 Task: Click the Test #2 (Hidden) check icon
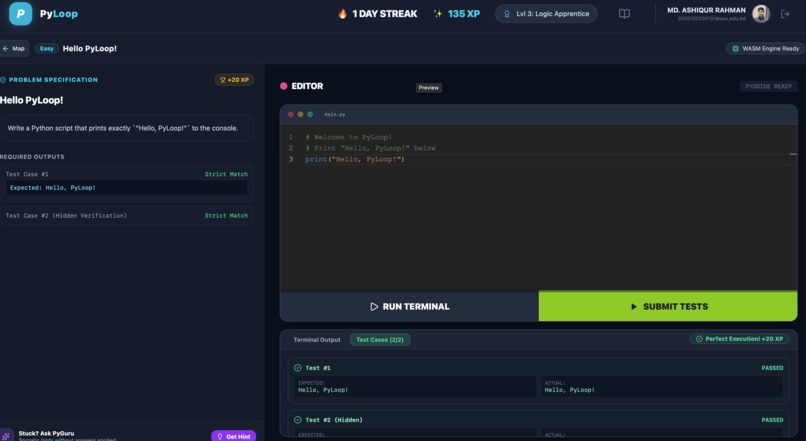[x=298, y=419]
